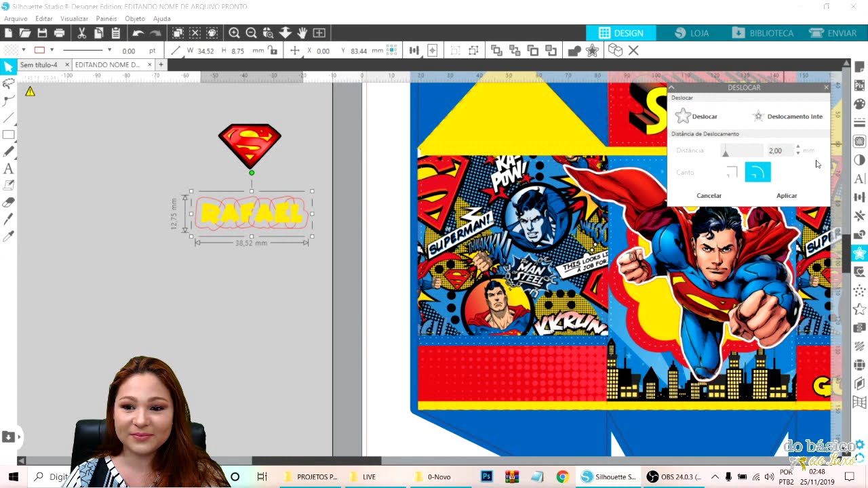Image resolution: width=868 pixels, height=488 pixels.
Task: Select the rounded corner option
Action: [757, 172]
